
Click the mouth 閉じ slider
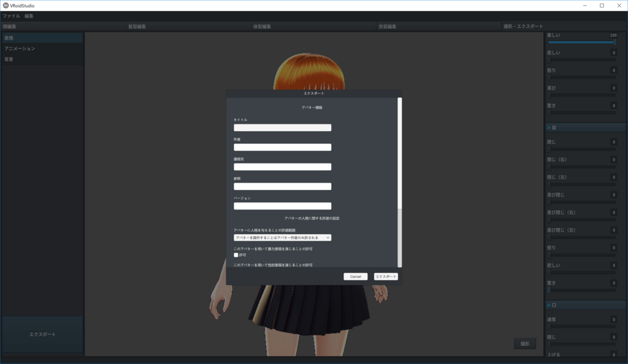pyautogui.click(x=582, y=344)
